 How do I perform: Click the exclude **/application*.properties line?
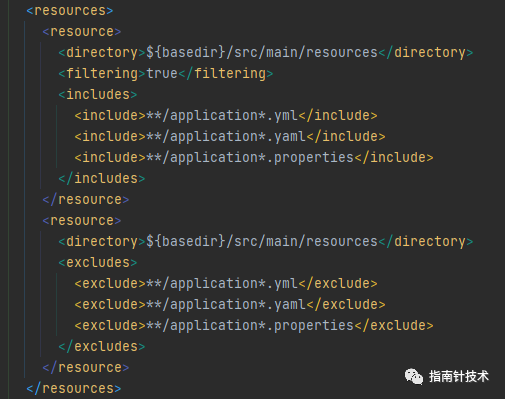click(254, 325)
